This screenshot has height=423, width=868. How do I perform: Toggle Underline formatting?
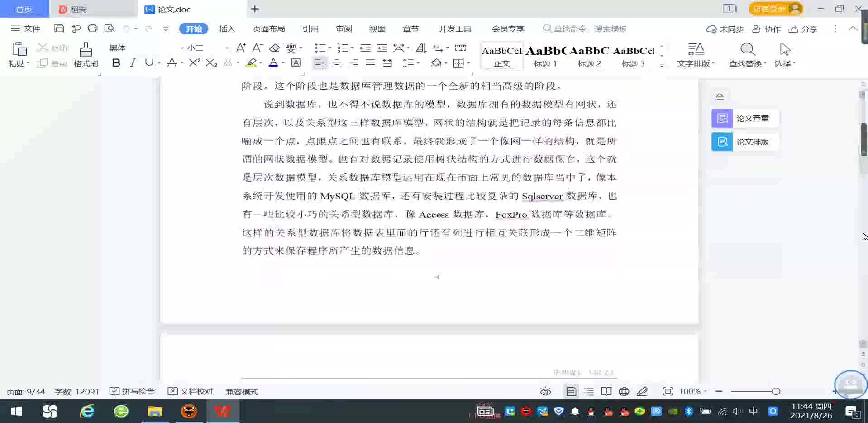point(149,63)
